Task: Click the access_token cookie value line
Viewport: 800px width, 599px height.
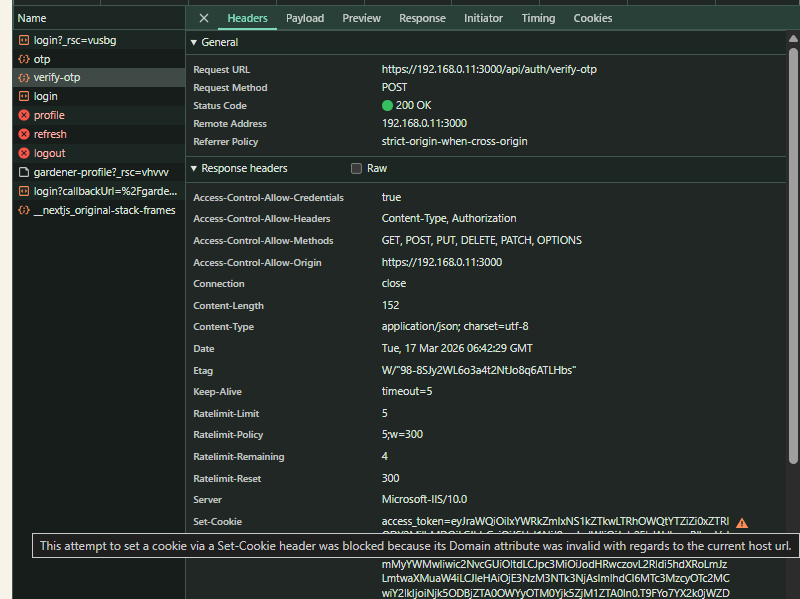Action: [x=555, y=521]
